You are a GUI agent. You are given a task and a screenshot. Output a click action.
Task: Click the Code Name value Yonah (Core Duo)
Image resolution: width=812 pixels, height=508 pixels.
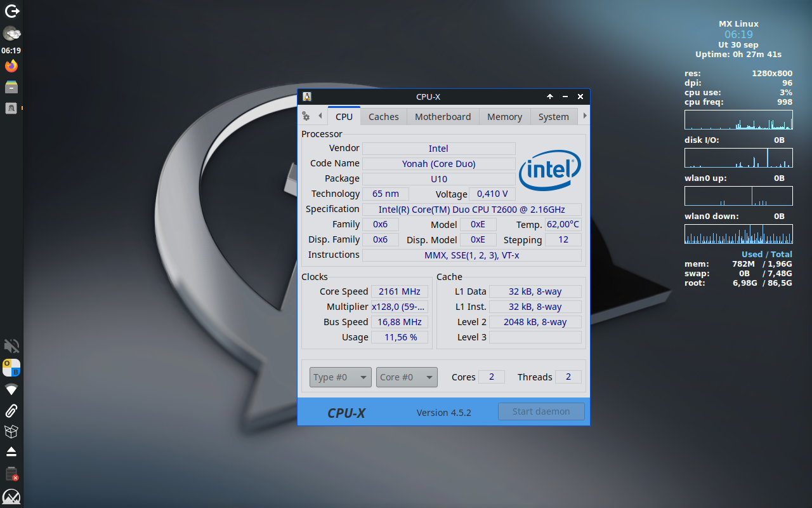pos(438,164)
